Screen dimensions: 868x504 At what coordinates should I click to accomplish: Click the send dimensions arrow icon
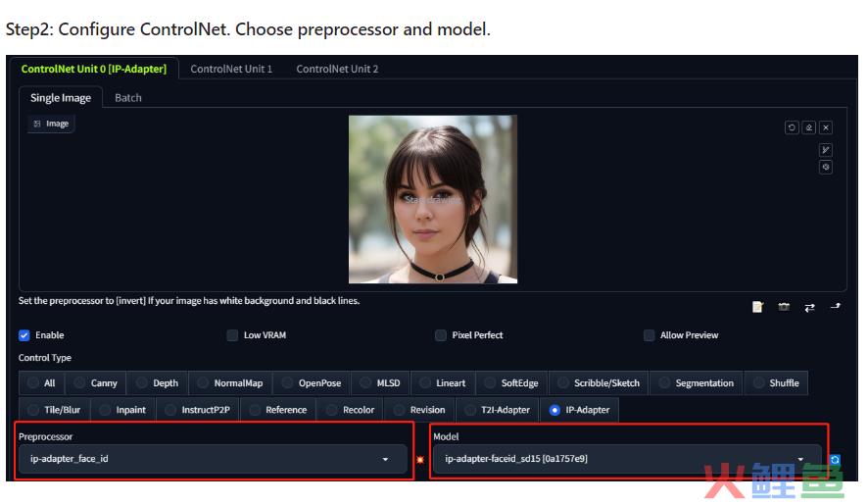coord(835,307)
